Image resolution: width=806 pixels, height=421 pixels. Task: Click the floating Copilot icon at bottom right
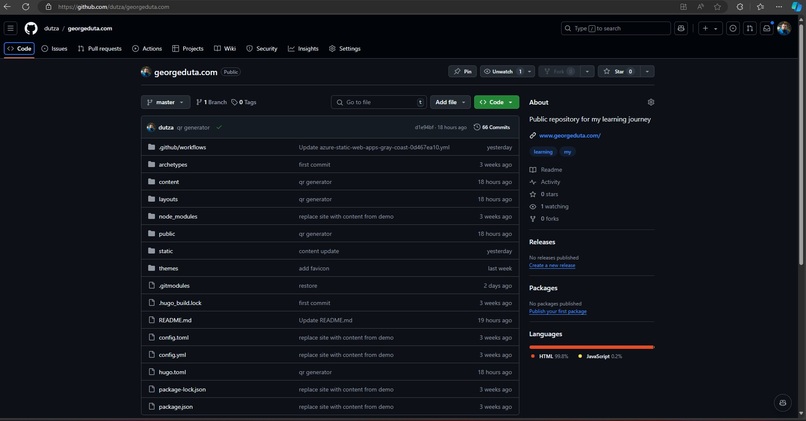(x=783, y=403)
